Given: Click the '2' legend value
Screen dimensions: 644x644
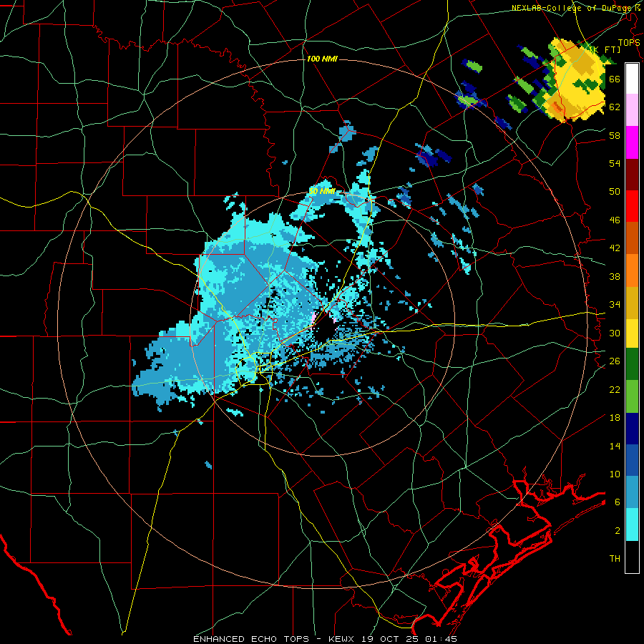Looking at the screenshot, I should 618,531.
